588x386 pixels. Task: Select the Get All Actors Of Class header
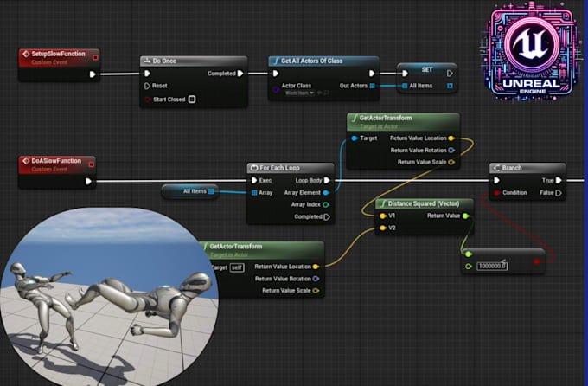coord(324,61)
